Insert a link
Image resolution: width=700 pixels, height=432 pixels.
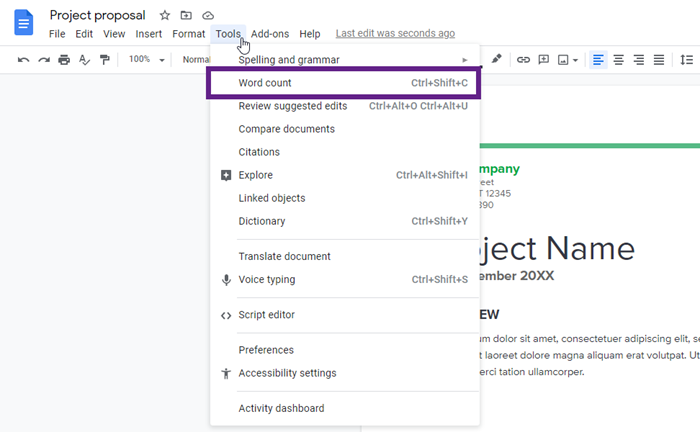(x=523, y=60)
